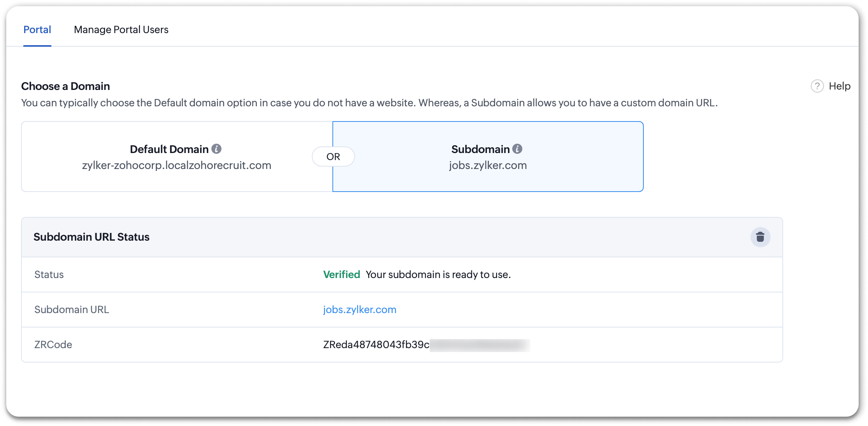Screen dimensions: 868x426
Task: Click the zylker-zohocorp.localzohorecruit.com default domain text
Action: 176,165
